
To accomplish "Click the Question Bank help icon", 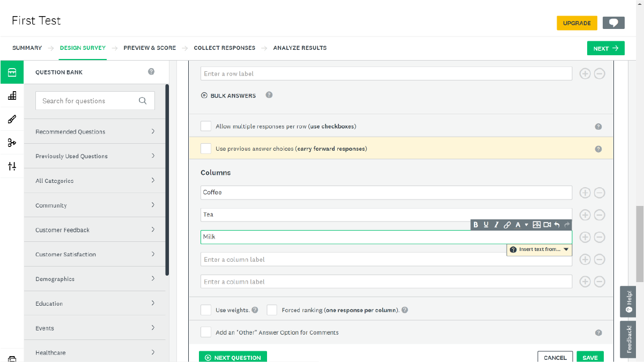I will tap(151, 72).
